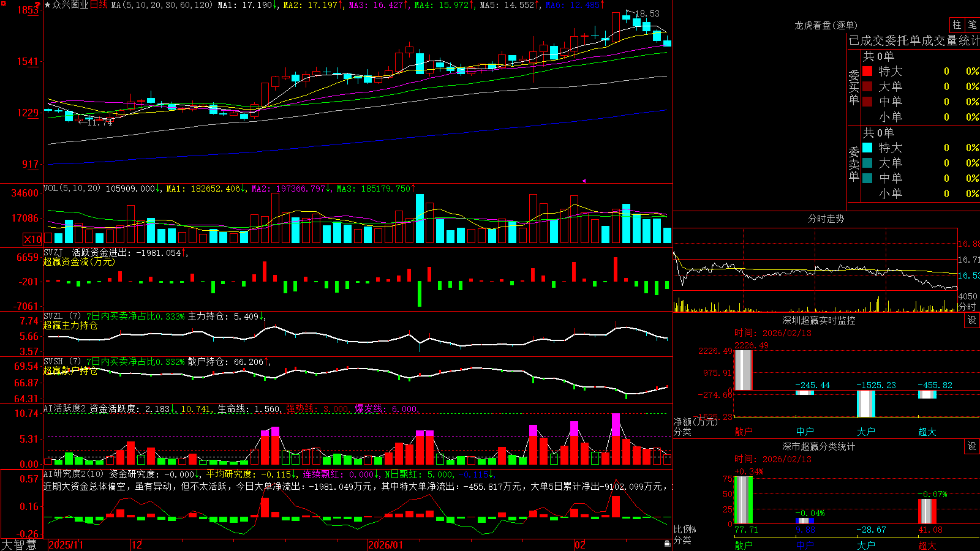
Task: Click the 11.74 low price annotation
Action: [x=100, y=122]
